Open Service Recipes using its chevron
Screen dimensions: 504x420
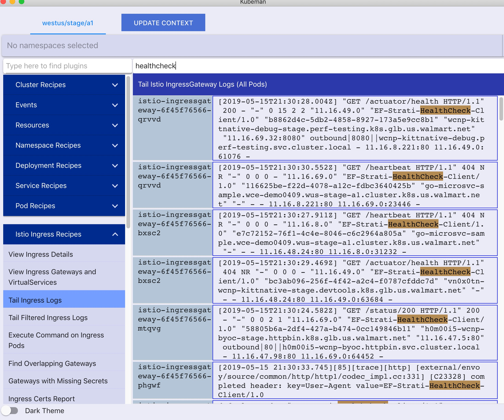115,186
